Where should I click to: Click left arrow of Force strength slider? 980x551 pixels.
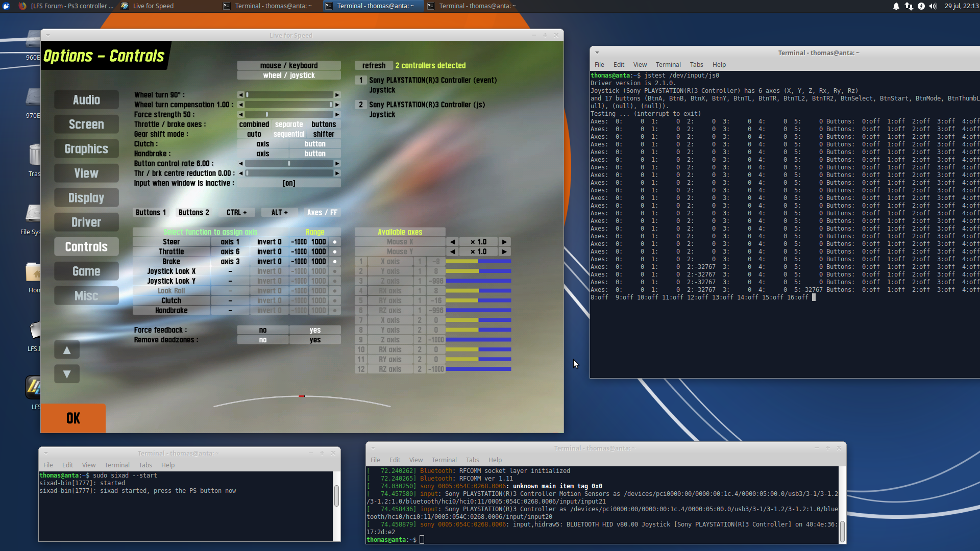pyautogui.click(x=241, y=114)
